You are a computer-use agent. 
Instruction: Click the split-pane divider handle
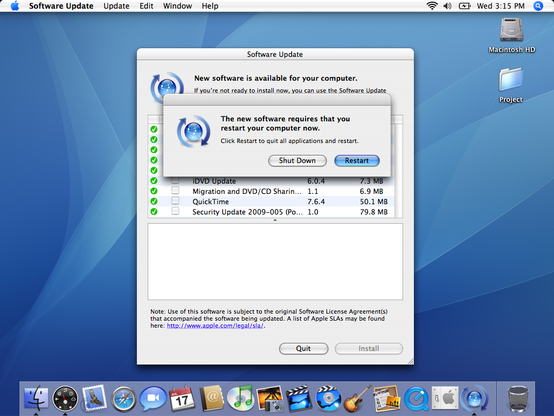pos(275,220)
